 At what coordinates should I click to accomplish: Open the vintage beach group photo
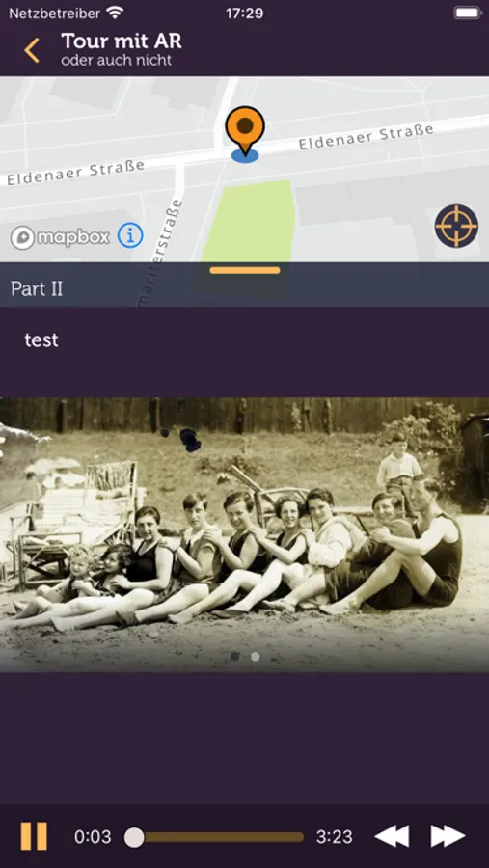(244, 534)
